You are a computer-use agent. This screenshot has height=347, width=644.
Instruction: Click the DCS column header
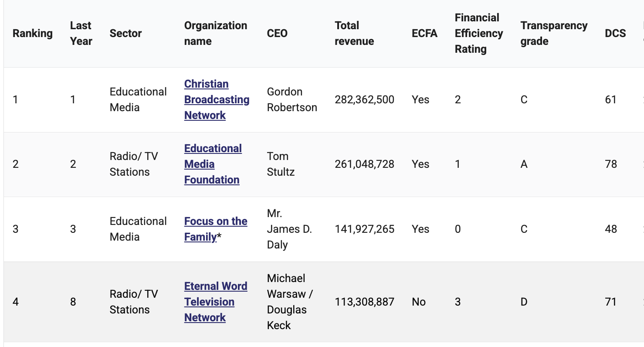(x=615, y=33)
